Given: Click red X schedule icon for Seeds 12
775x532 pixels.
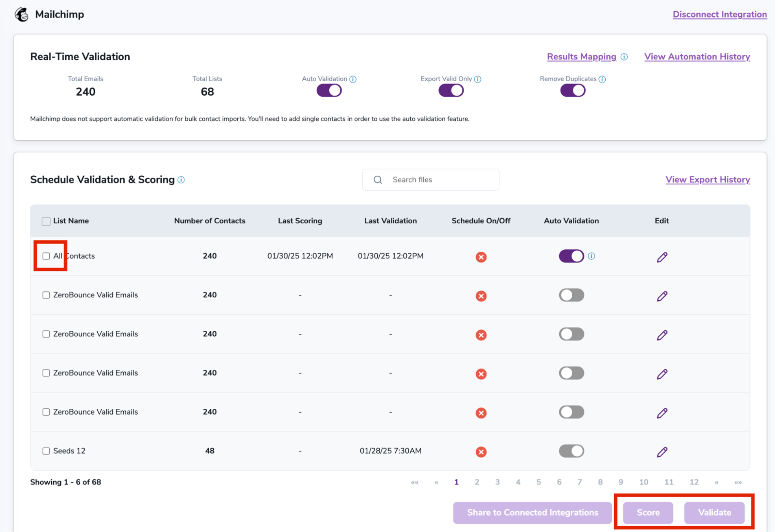Looking at the screenshot, I should [481, 452].
